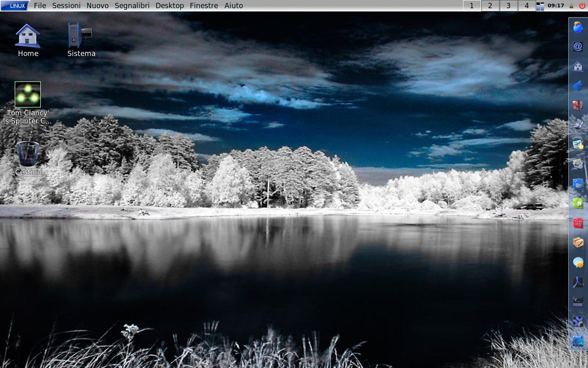
Task: Click the blue desktop icon at dock bottom
Action: coord(578,341)
